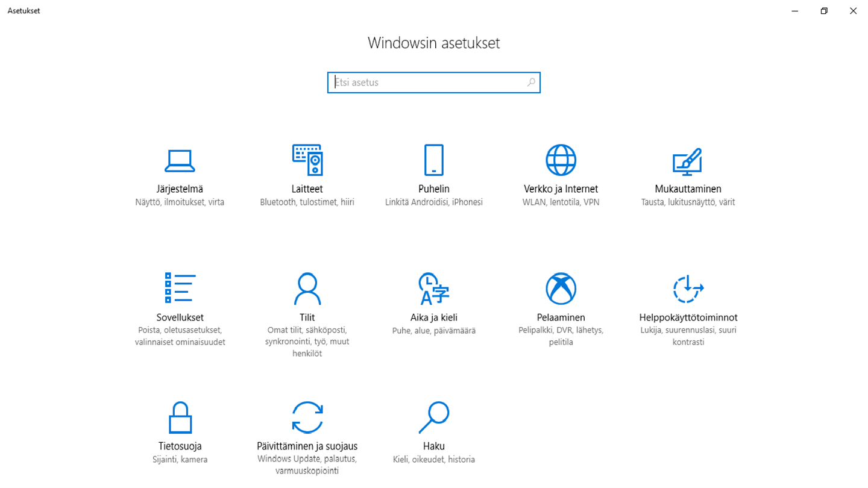Minimize the Asetukset window
Image resolution: width=868 pixels, height=488 pixels.
[795, 11]
